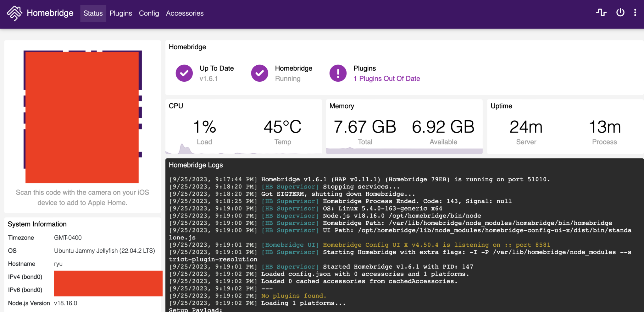Click the Homebridge logo icon
The height and width of the screenshot is (312, 644).
coord(14,13)
